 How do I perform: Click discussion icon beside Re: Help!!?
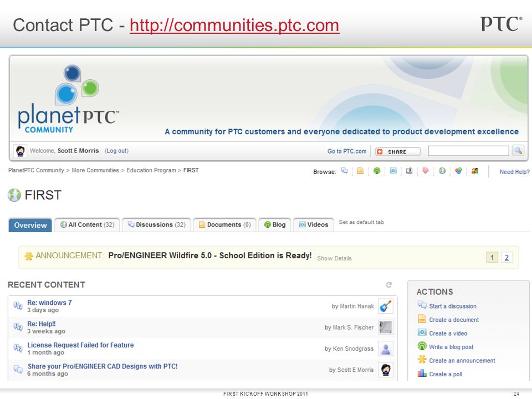click(x=18, y=327)
